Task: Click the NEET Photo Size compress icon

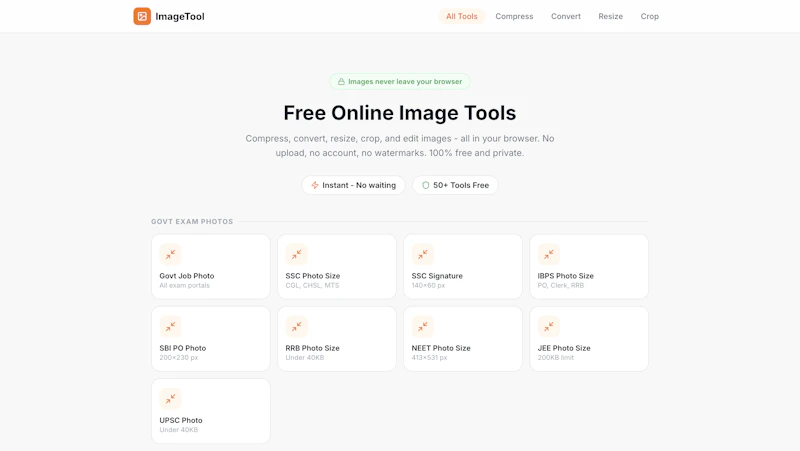Action: [422, 327]
